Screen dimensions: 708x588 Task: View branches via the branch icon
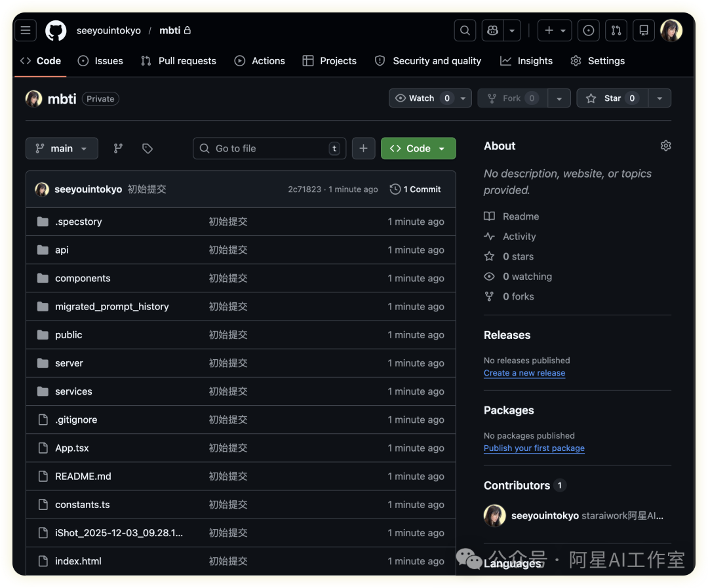(118, 149)
